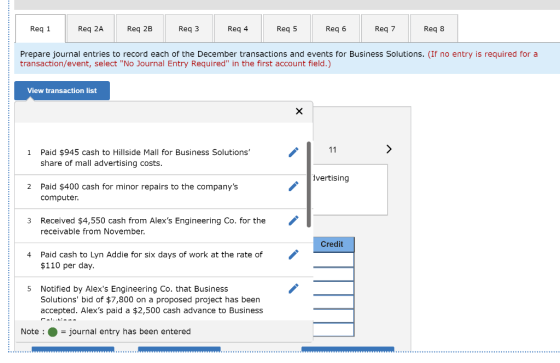Switch to Req 2B tab

[140, 29]
